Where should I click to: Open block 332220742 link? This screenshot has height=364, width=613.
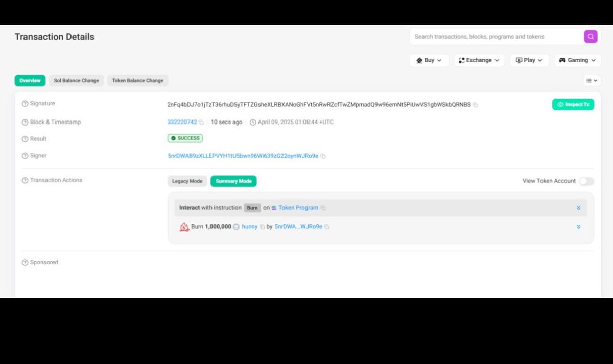(x=182, y=123)
